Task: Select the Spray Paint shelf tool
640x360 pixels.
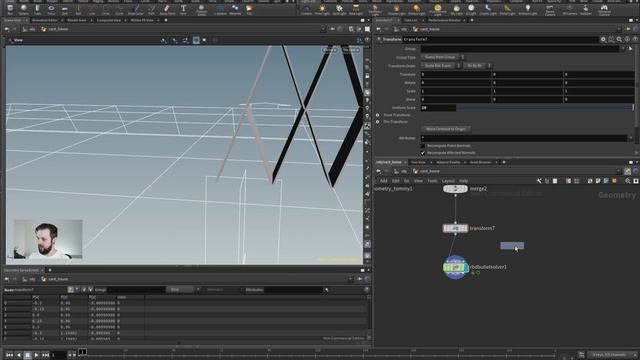Action: [167, 9]
